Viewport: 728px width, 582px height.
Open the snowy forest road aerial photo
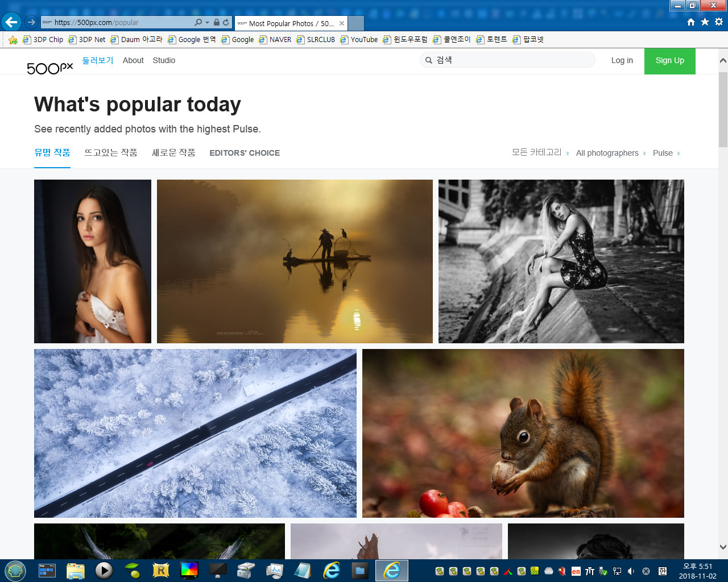(x=195, y=433)
